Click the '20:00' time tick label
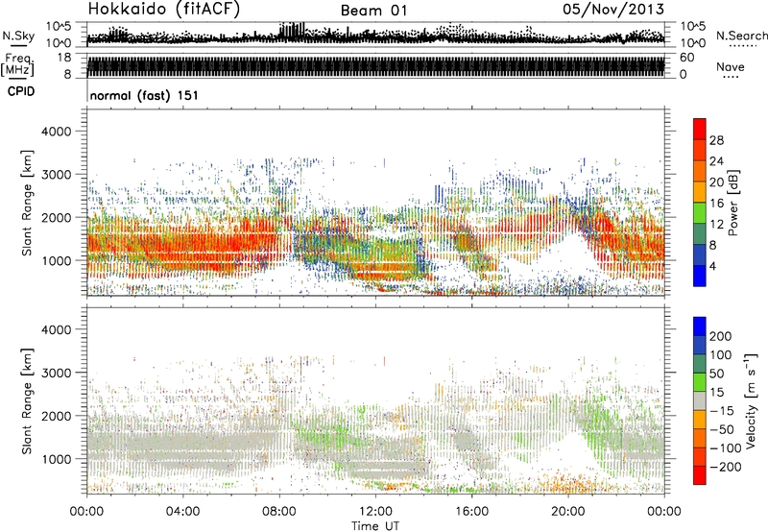The image size is (768, 532). [568, 512]
